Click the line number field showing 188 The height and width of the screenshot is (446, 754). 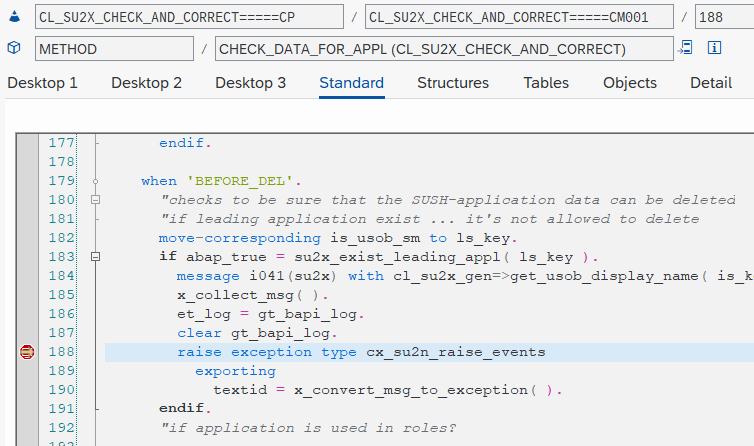point(724,17)
